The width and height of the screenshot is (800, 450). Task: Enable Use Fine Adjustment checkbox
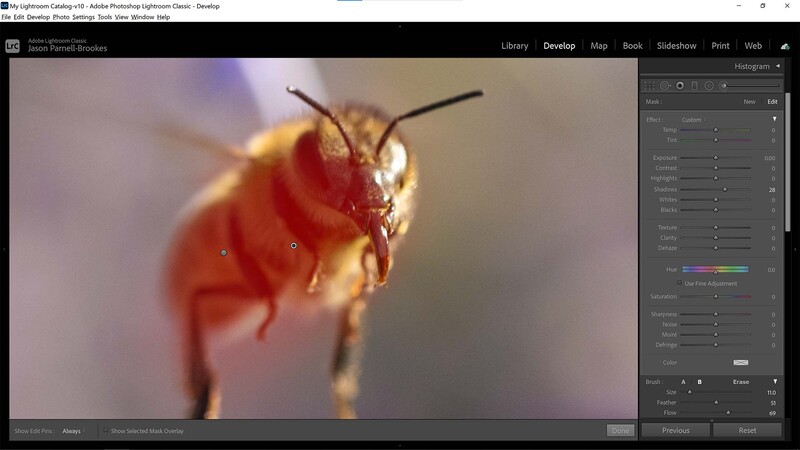coord(679,283)
